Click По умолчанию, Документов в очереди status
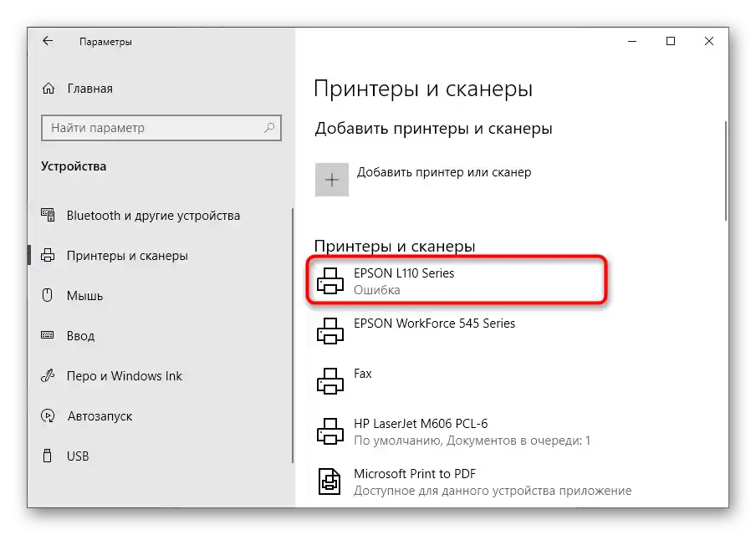This screenshot has width=756, height=535. [x=472, y=441]
